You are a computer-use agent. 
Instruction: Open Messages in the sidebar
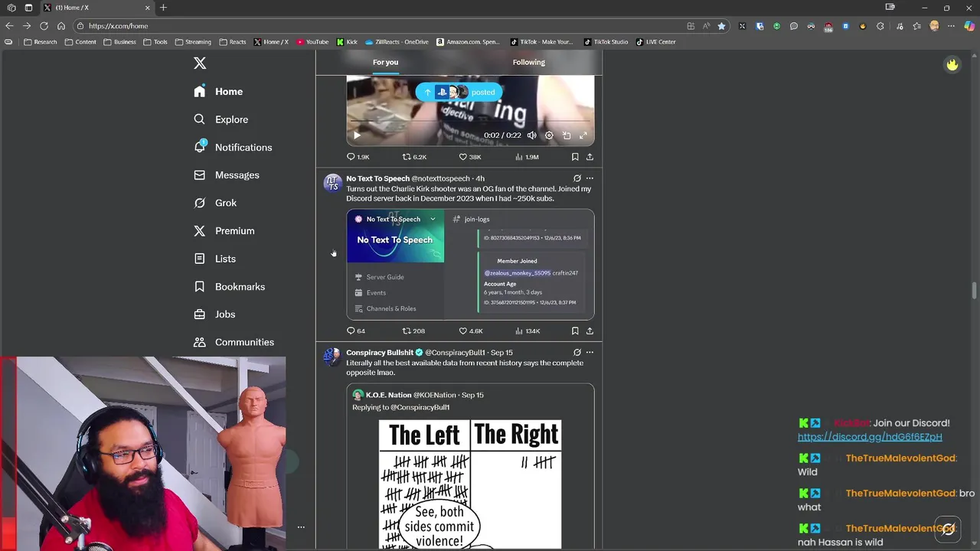coord(226,174)
